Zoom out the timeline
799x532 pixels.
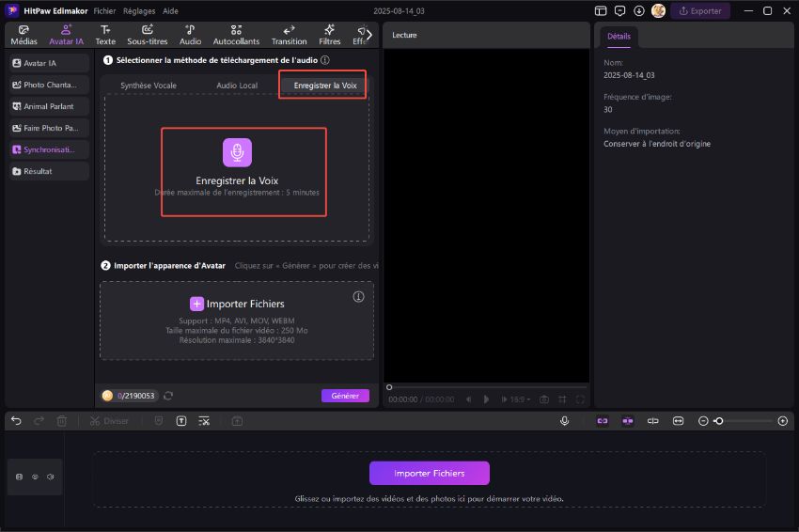pos(703,421)
